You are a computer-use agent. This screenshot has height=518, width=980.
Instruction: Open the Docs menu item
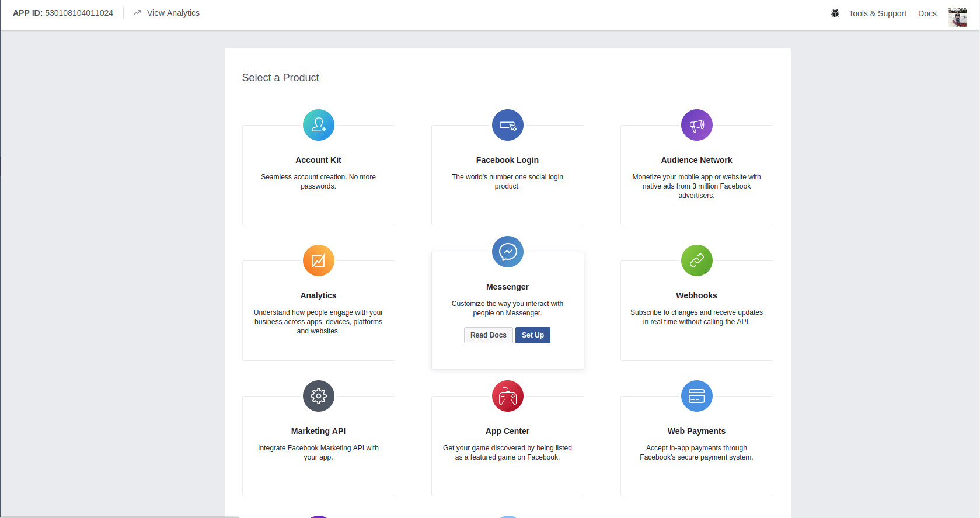[927, 13]
